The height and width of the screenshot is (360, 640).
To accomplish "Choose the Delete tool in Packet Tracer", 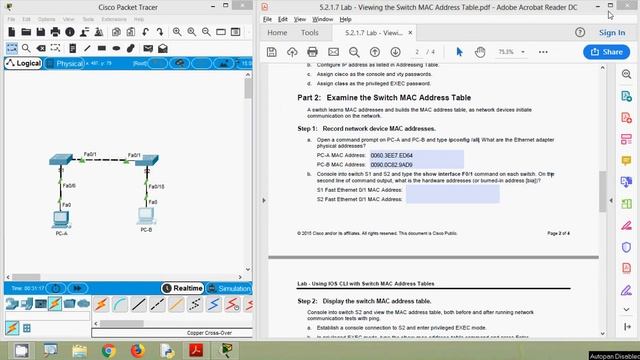I will coord(41,49).
